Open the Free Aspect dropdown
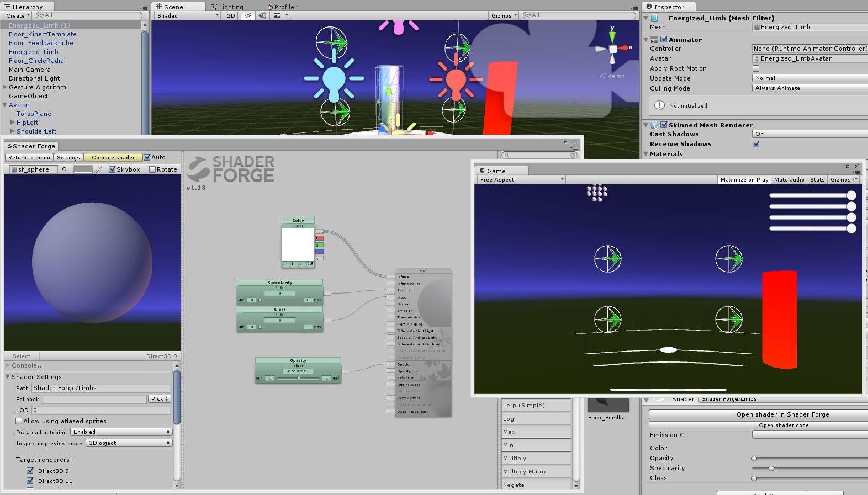The image size is (868, 495). pos(521,179)
